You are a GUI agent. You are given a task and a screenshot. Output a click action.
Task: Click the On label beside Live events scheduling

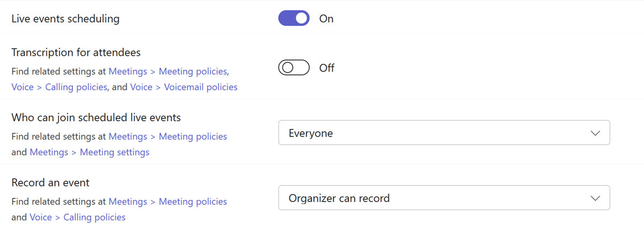[x=326, y=19]
